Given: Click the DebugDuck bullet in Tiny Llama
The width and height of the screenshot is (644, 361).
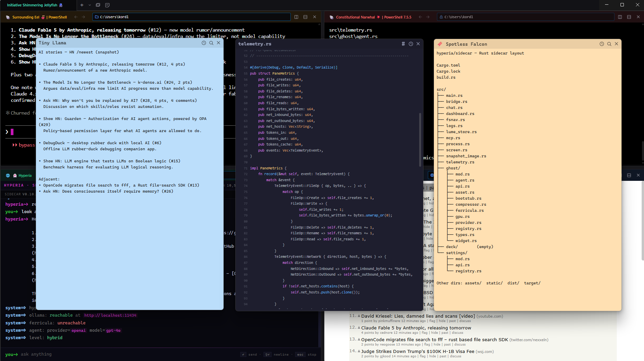Looking at the screenshot, I should tap(102, 143).
